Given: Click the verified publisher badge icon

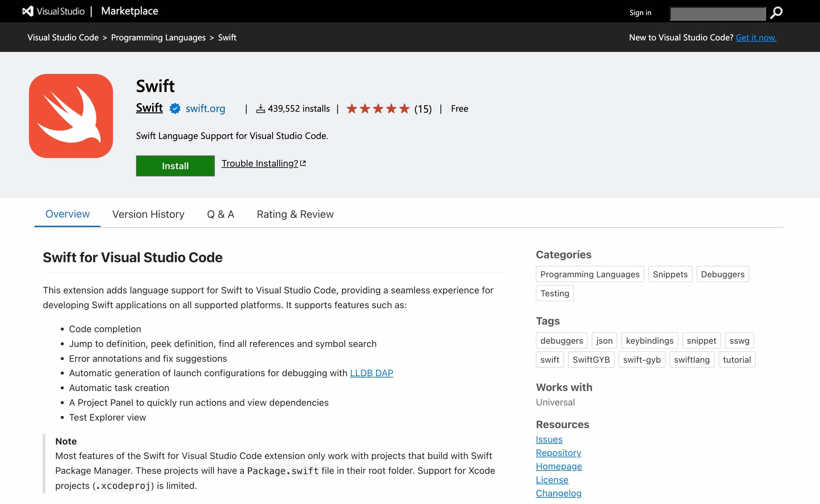Looking at the screenshot, I should click(x=175, y=109).
